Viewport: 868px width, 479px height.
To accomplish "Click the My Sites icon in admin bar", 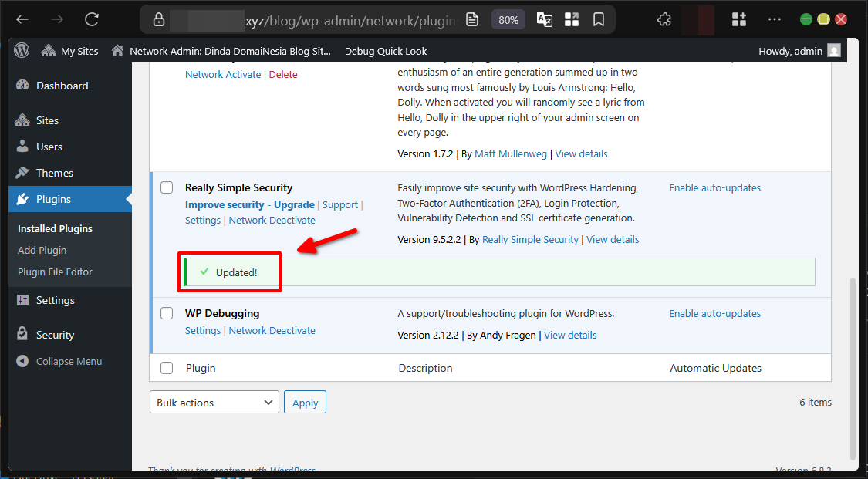I will tap(48, 50).
